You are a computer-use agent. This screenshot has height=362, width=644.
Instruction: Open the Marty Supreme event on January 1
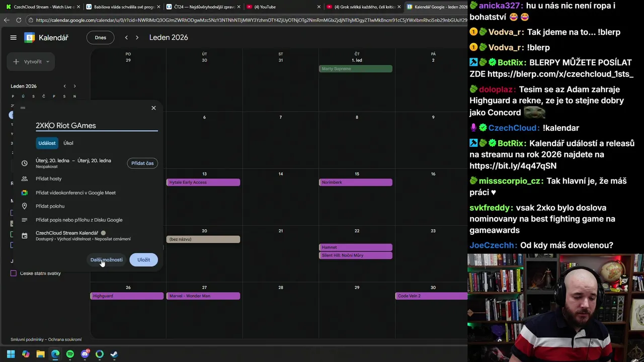coord(356,69)
